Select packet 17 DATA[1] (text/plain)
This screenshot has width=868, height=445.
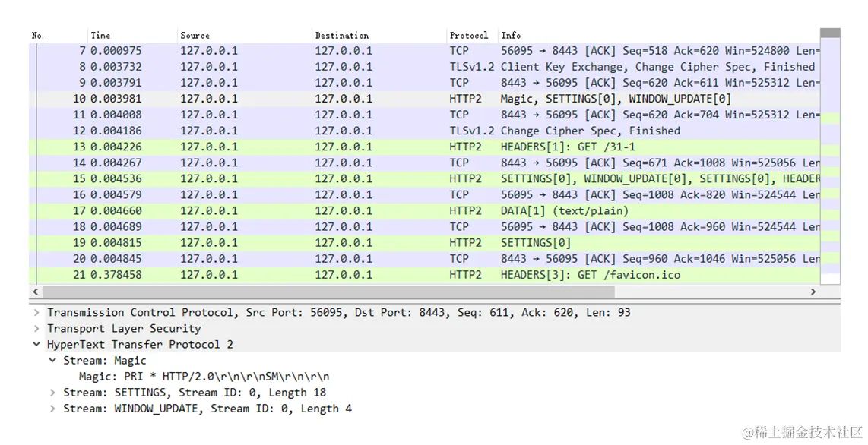(424, 211)
